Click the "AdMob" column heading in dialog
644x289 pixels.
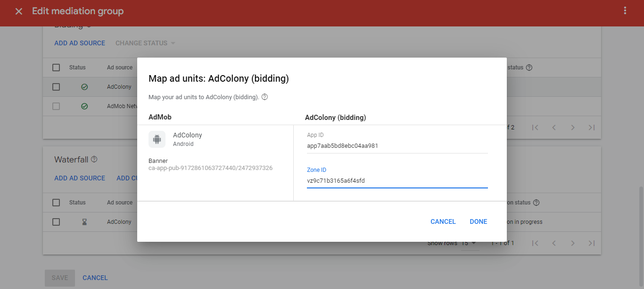(x=160, y=117)
